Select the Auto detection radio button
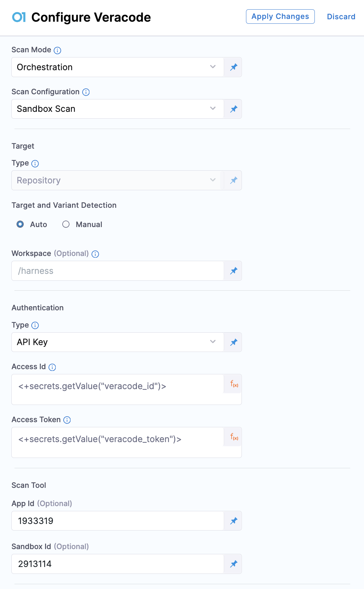364x589 pixels. pos(20,224)
